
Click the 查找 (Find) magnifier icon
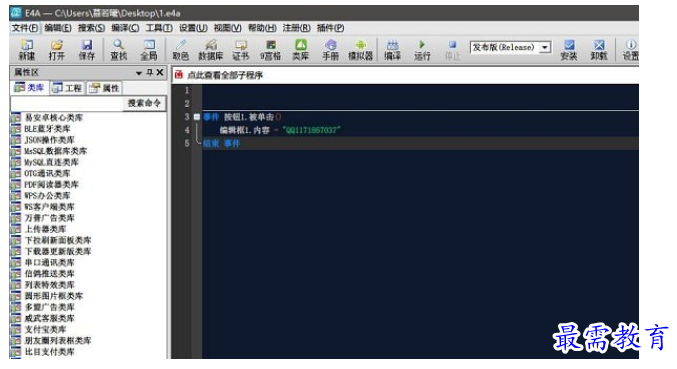click(x=118, y=50)
